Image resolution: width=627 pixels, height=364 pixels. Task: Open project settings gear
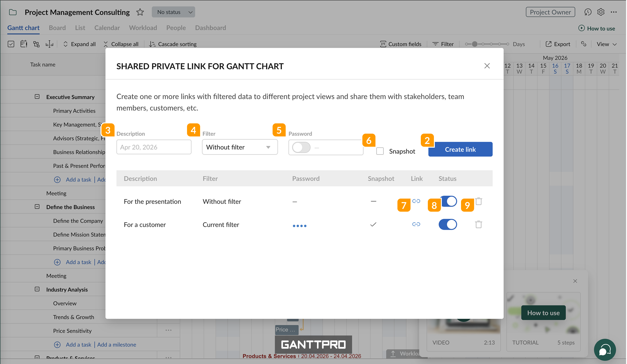click(x=601, y=12)
